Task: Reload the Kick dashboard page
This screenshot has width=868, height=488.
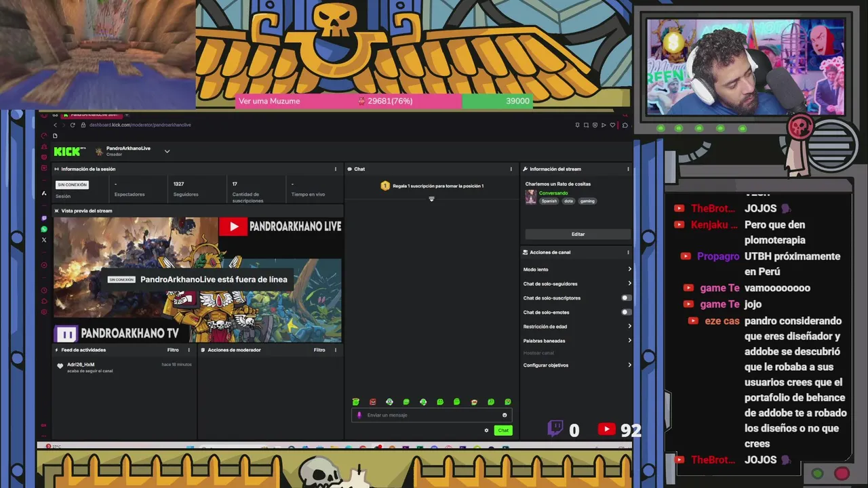Action: [x=73, y=125]
